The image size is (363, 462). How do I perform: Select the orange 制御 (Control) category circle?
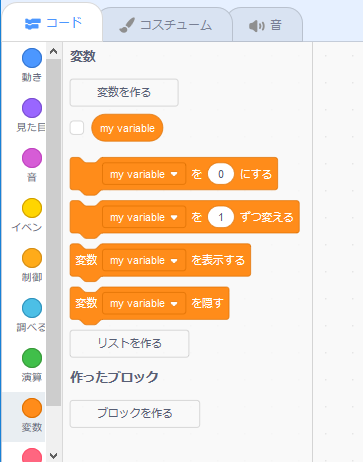(32, 258)
